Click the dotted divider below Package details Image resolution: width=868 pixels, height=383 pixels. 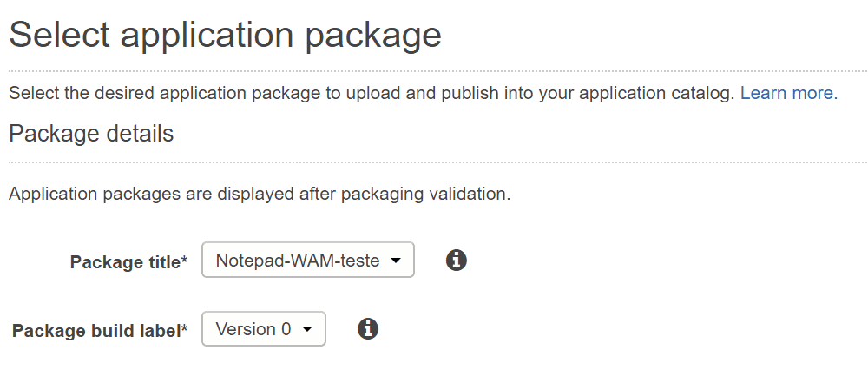pos(434,162)
